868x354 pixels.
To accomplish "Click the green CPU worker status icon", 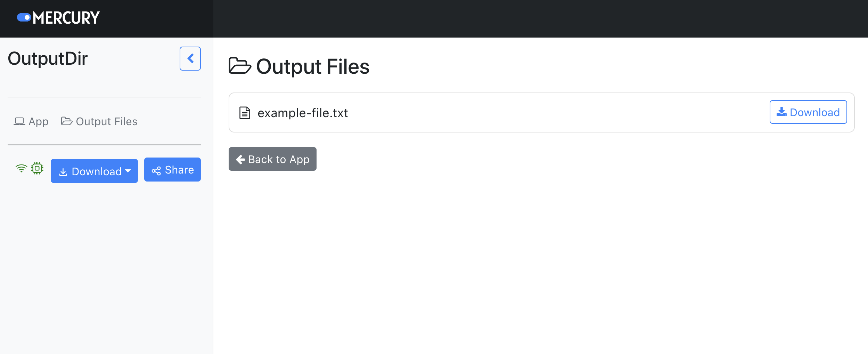I will pos(37,168).
